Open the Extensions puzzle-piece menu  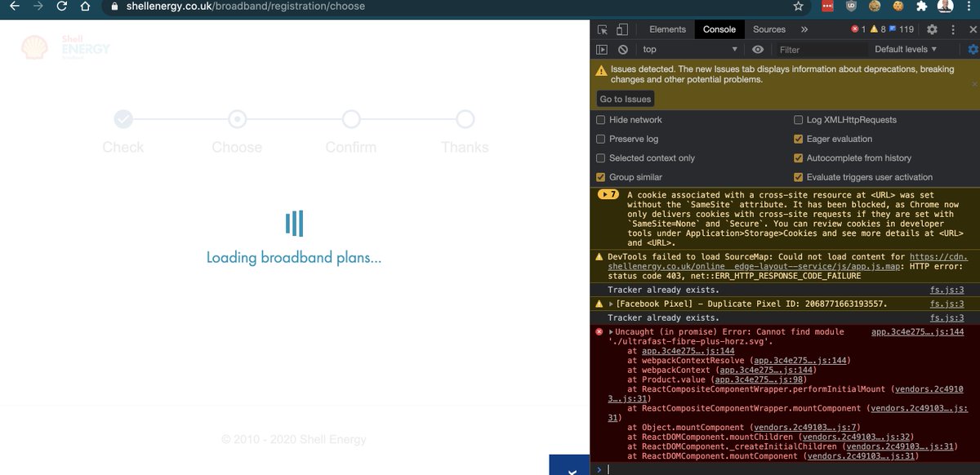point(921,6)
